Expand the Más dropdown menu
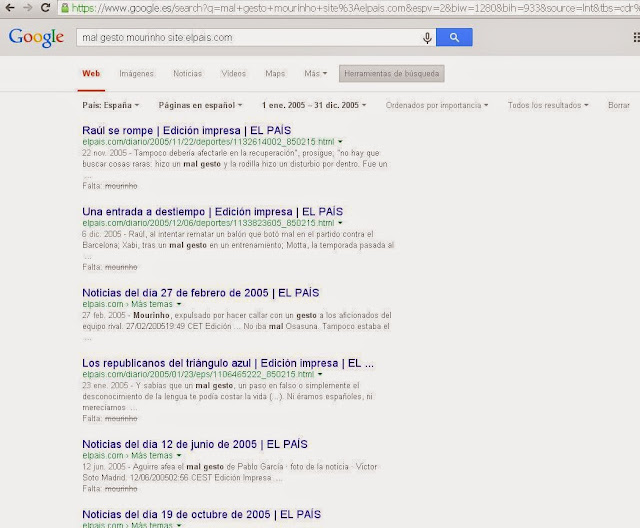The width and height of the screenshot is (640, 528). [316, 73]
